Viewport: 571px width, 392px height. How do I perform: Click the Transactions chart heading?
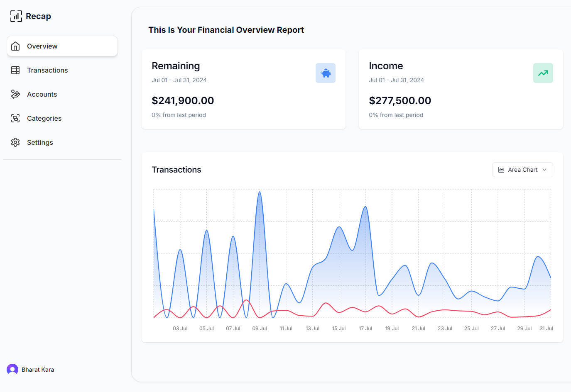(x=176, y=170)
